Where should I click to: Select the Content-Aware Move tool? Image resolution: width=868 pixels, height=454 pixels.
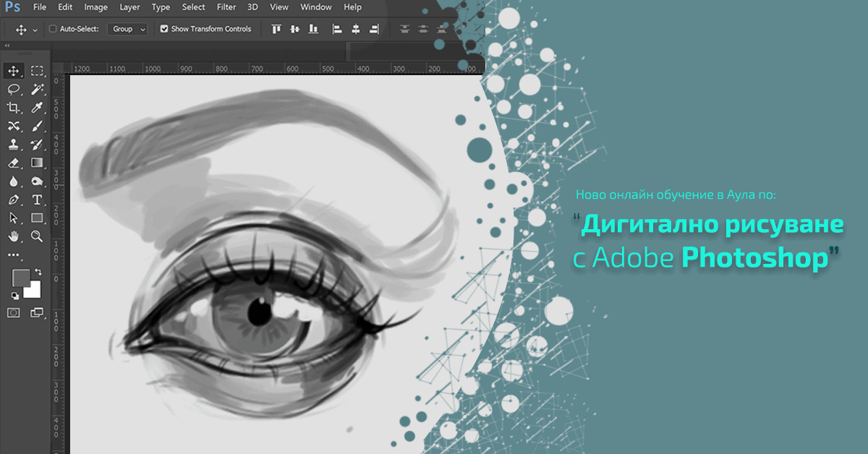(13, 127)
